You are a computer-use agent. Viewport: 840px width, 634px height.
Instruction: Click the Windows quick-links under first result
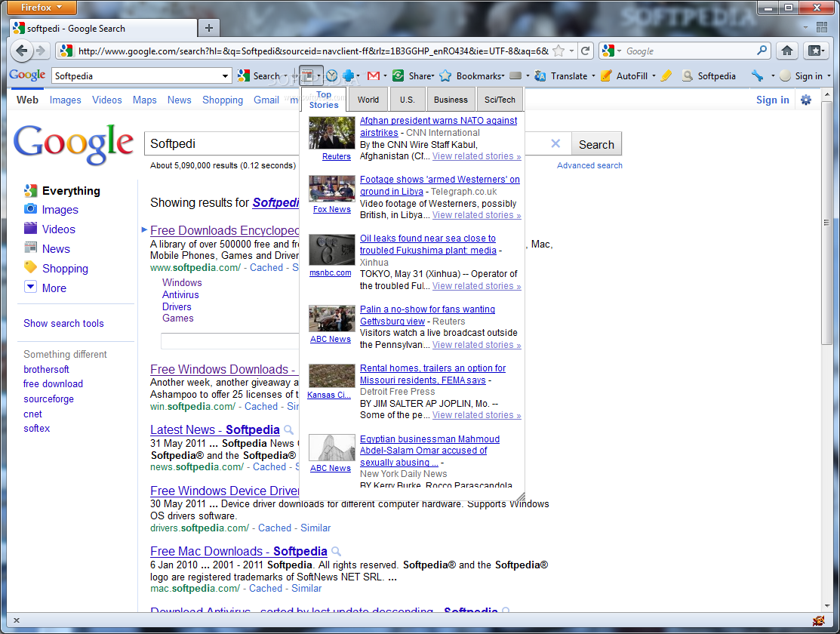[x=182, y=282]
